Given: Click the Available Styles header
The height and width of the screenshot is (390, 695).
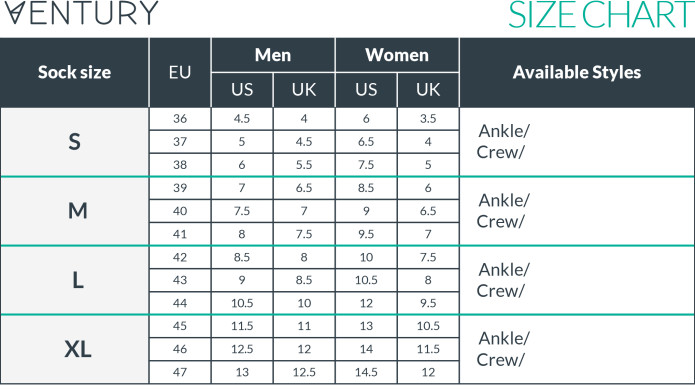Looking at the screenshot, I should coord(577,72).
